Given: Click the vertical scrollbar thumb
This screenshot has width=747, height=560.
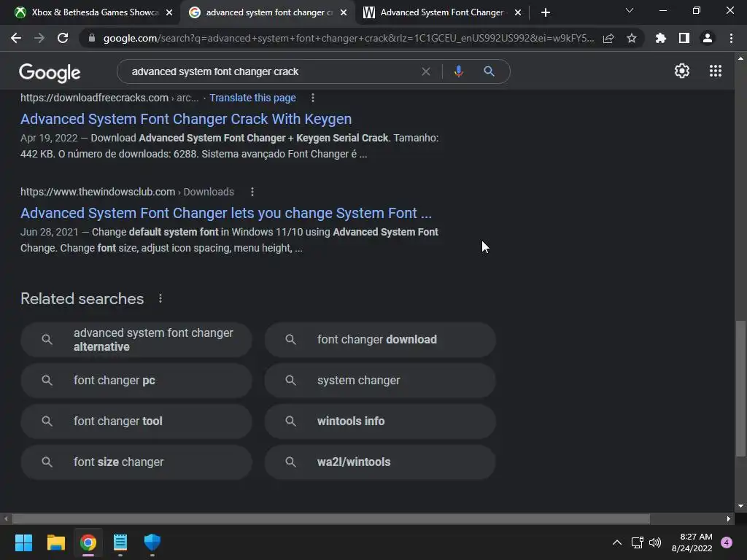Looking at the screenshot, I should tap(740, 389).
